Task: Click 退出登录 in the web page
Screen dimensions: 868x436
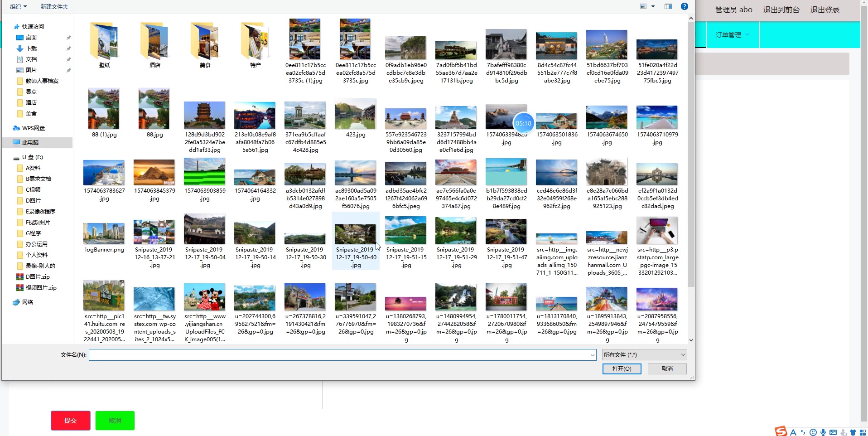Action: (x=825, y=10)
